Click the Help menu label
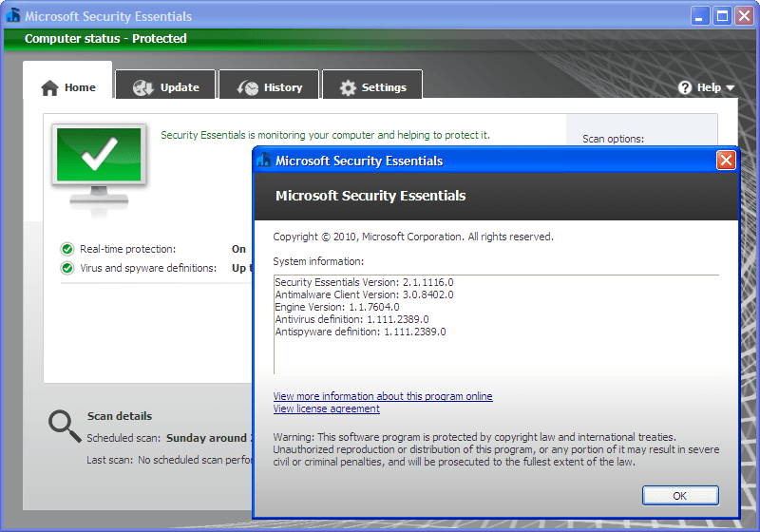The height and width of the screenshot is (532, 760). click(x=709, y=87)
